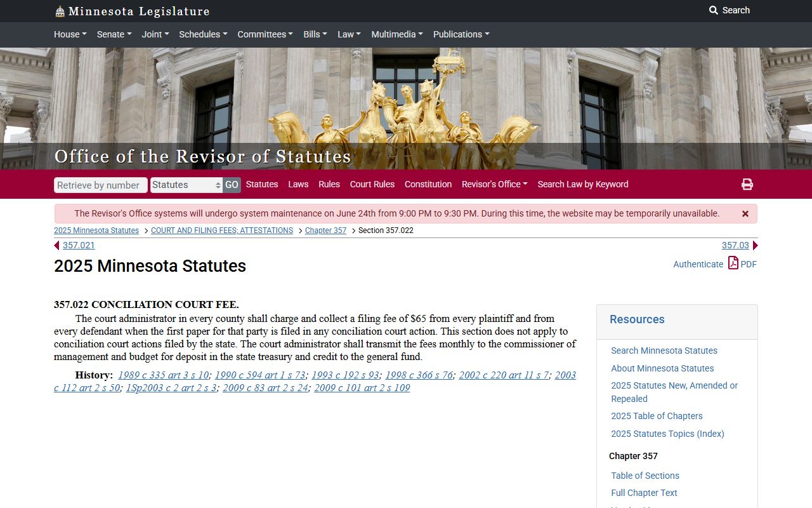Image resolution: width=812 pixels, height=508 pixels.
Task: Open history link 2002 c 220 art 11 s 7
Action: coord(504,375)
